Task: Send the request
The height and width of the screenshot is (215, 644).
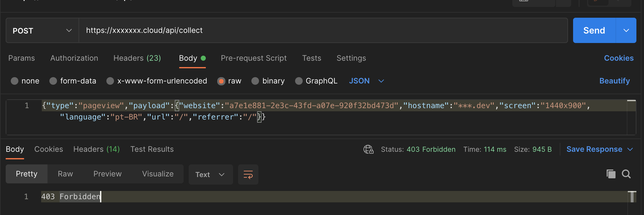Action: (x=594, y=30)
